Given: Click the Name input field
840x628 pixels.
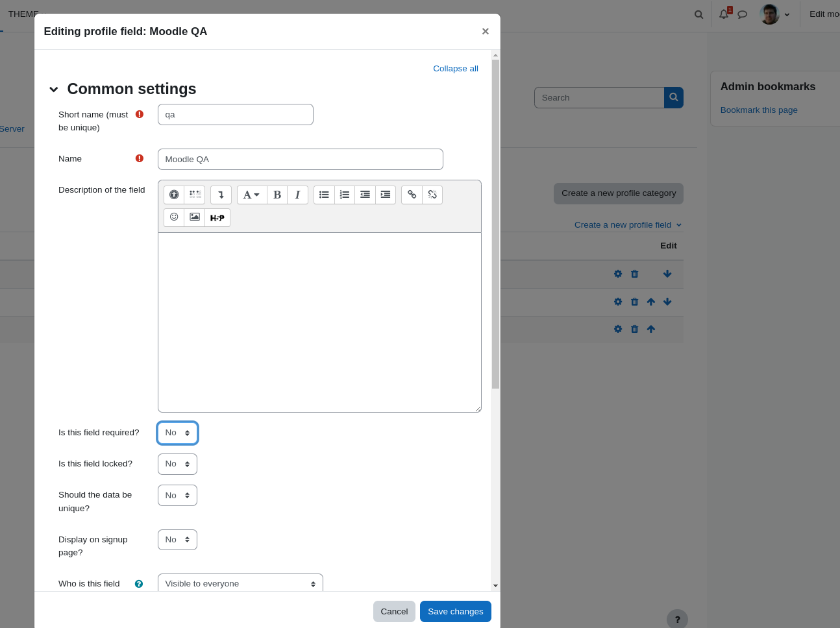Looking at the screenshot, I should click(301, 160).
